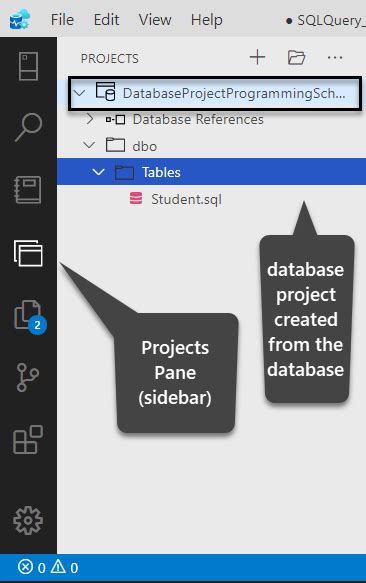366x583 pixels.
Task: Open the File menu
Action: click(62, 19)
